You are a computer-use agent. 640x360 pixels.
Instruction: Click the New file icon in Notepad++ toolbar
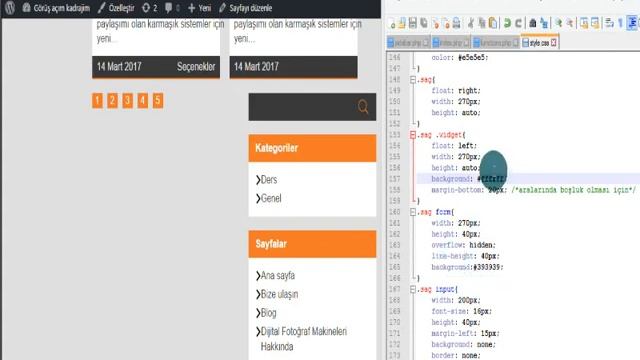pyautogui.click(x=392, y=23)
